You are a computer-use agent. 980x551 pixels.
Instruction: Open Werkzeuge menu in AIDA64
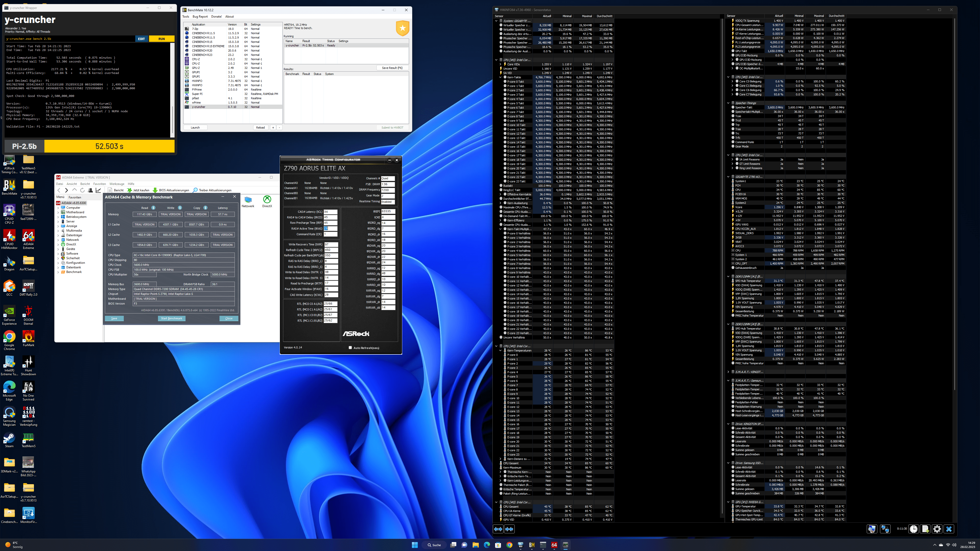click(117, 184)
